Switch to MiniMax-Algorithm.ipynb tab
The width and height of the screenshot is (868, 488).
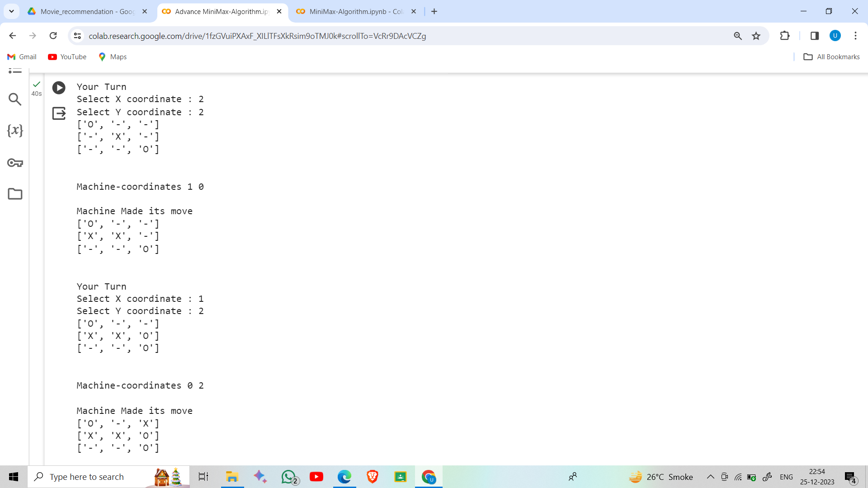click(x=355, y=11)
